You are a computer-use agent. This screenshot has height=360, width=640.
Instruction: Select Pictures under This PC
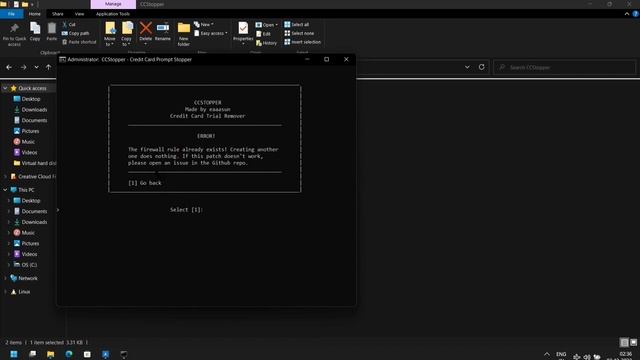27,243
